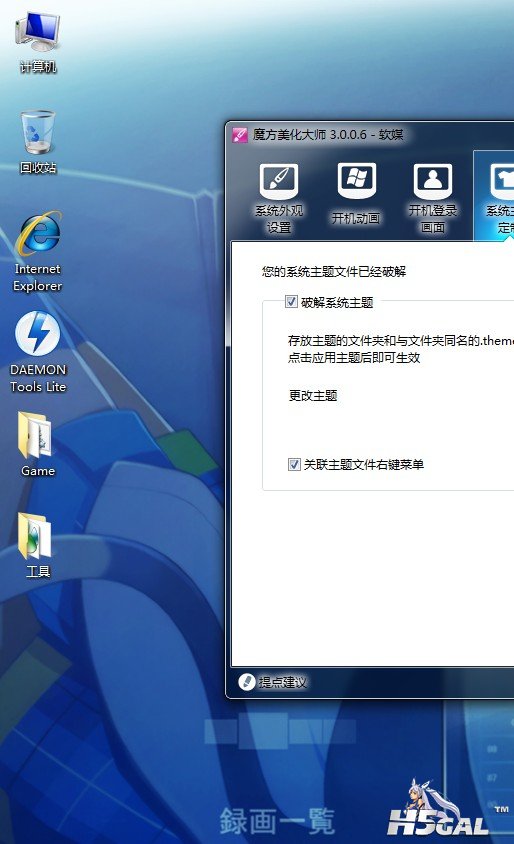The width and height of the screenshot is (514, 844).
Task: Select the 工具 folder on desktop
Action: coord(38,545)
